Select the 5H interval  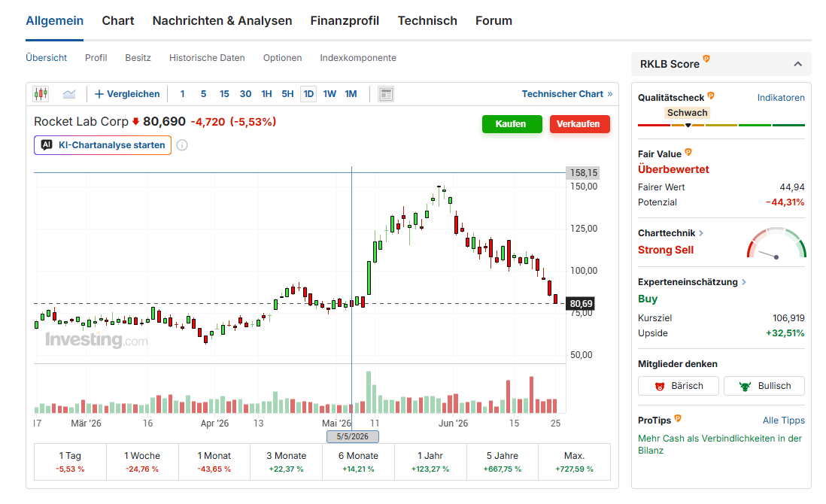[287, 94]
